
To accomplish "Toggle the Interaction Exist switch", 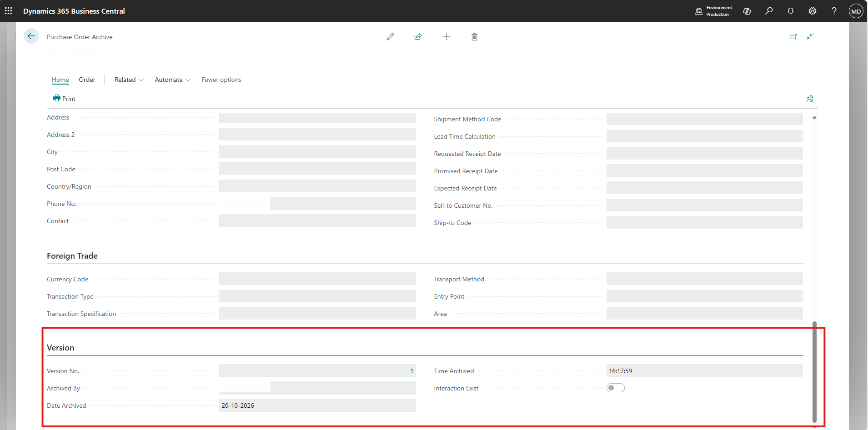I will pyautogui.click(x=616, y=388).
